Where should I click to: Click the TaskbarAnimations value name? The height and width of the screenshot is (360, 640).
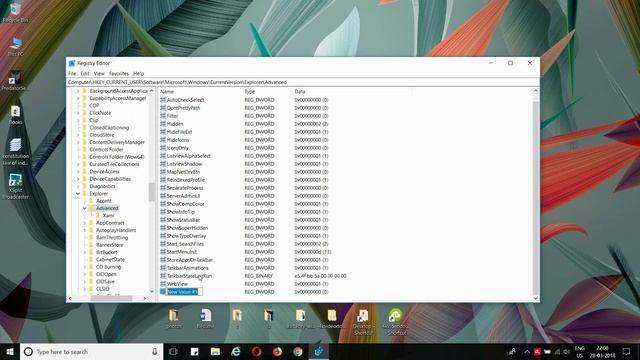(187, 268)
